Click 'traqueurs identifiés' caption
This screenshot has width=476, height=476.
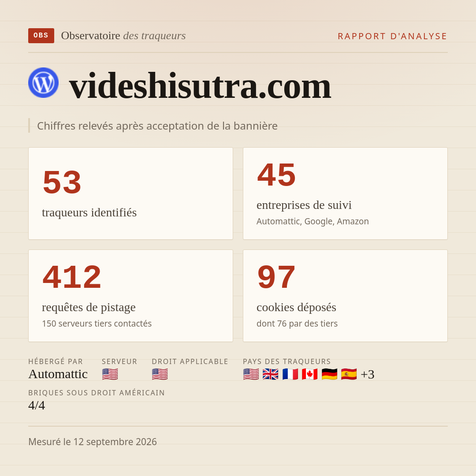point(89,212)
